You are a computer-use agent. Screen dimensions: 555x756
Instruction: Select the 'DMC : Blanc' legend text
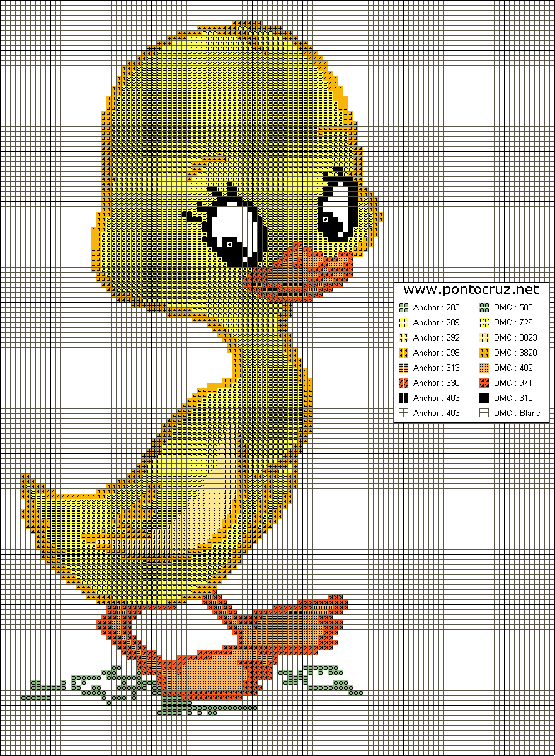click(518, 414)
